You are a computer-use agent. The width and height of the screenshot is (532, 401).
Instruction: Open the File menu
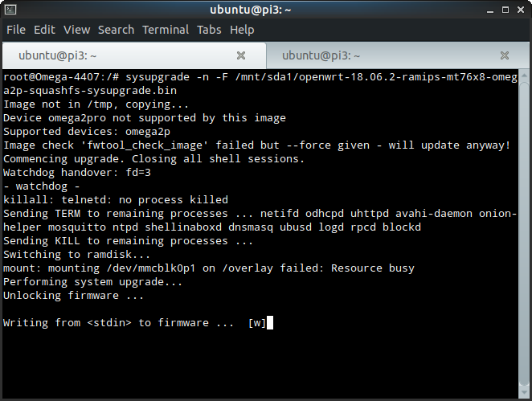coord(16,30)
